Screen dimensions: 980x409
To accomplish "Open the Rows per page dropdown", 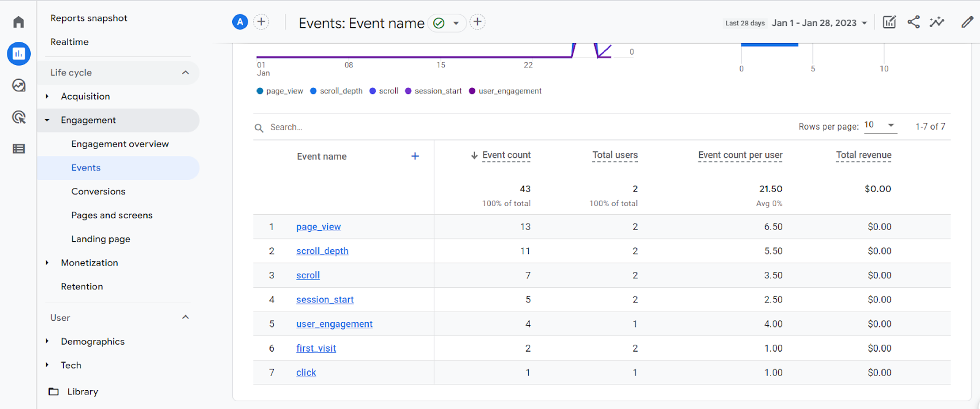I will 880,125.
